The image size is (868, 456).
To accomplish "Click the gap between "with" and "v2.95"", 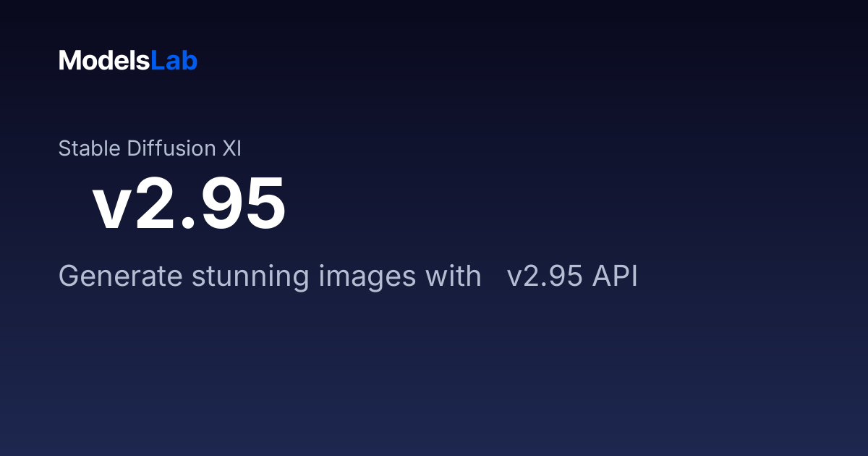I will (x=495, y=276).
